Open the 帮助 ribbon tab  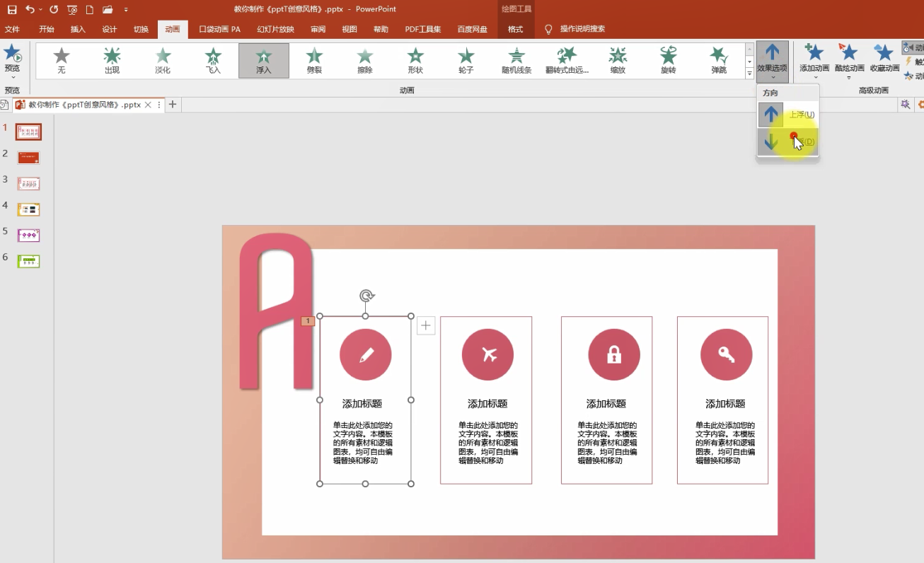pyautogui.click(x=381, y=29)
